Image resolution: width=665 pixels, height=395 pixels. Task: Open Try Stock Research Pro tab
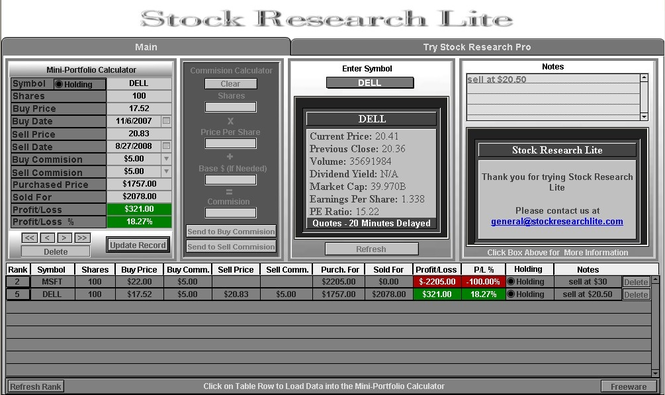(477, 47)
